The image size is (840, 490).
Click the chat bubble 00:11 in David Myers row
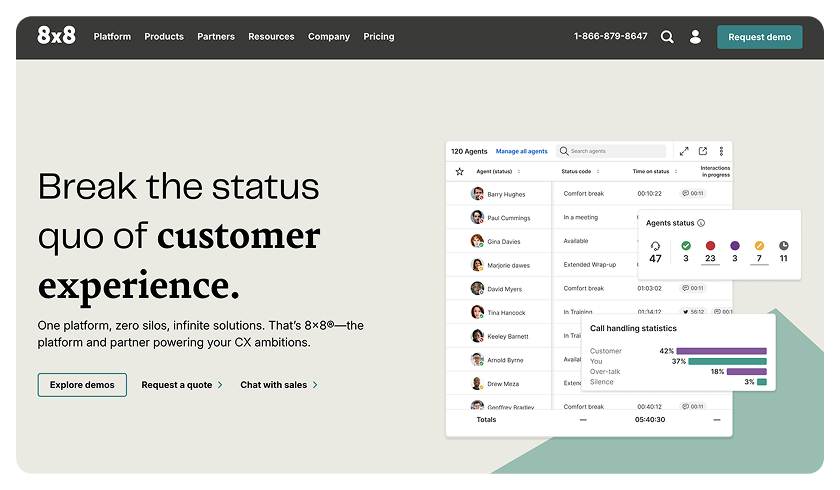click(x=693, y=288)
